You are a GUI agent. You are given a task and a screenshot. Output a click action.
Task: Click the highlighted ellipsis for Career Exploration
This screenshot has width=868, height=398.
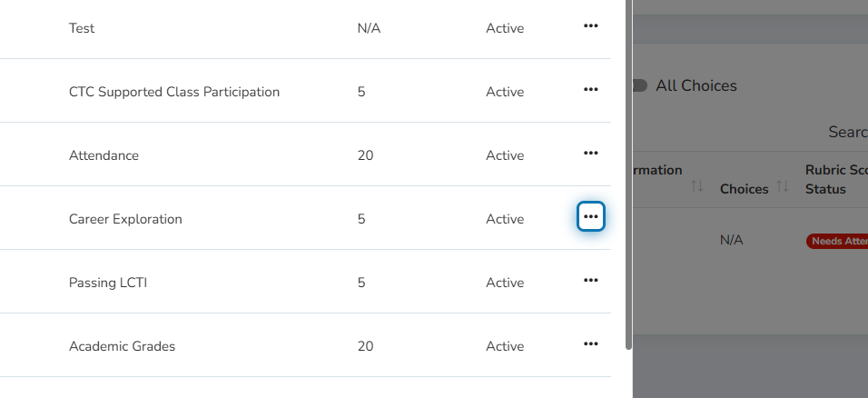click(x=591, y=217)
